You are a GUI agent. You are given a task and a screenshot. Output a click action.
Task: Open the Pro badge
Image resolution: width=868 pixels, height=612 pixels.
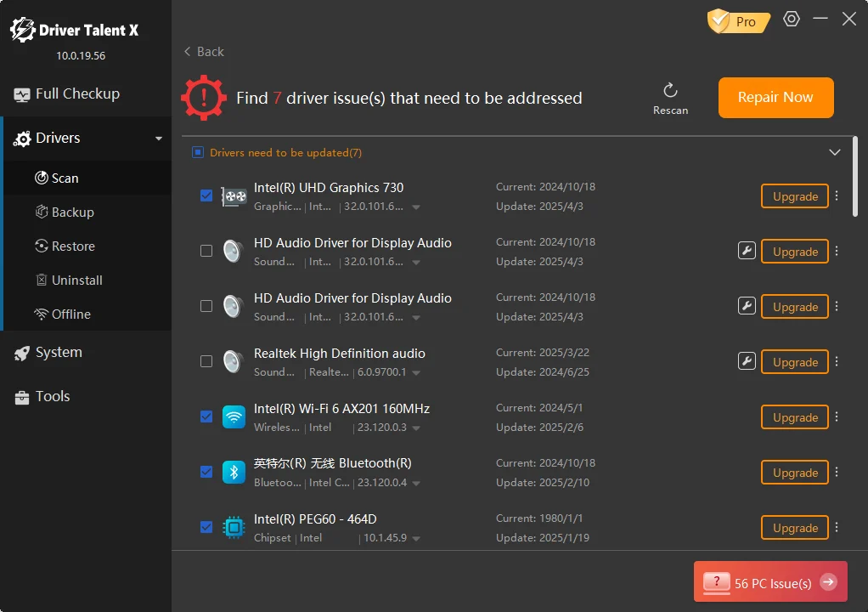point(738,21)
